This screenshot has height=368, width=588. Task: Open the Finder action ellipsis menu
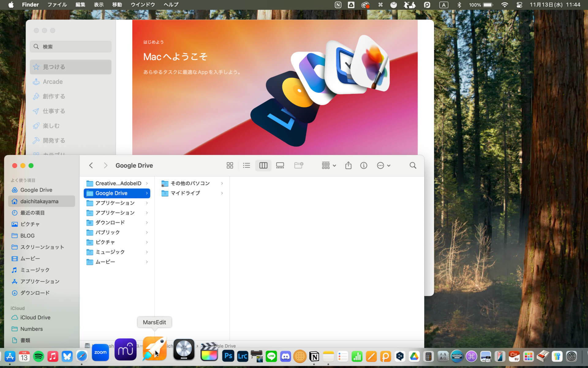pos(383,166)
